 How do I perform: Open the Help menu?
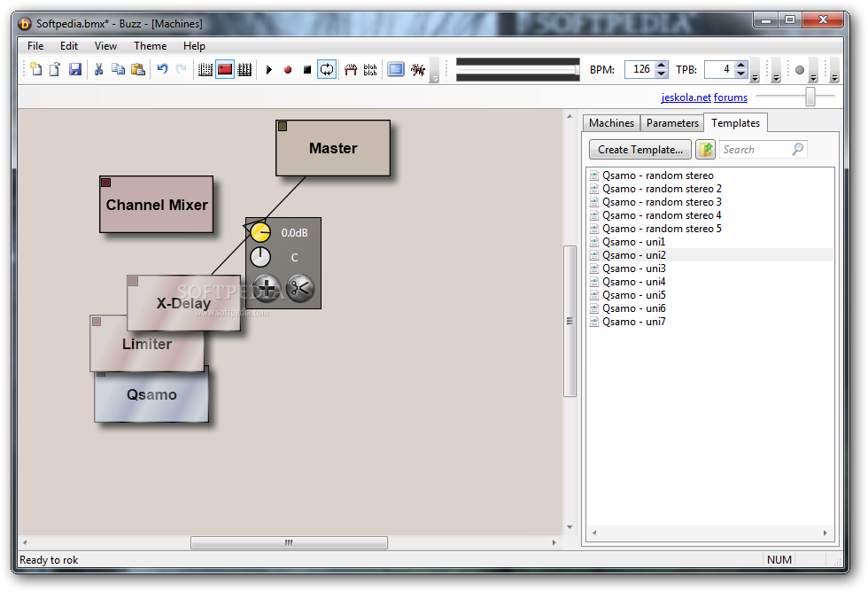(x=194, y=46)
